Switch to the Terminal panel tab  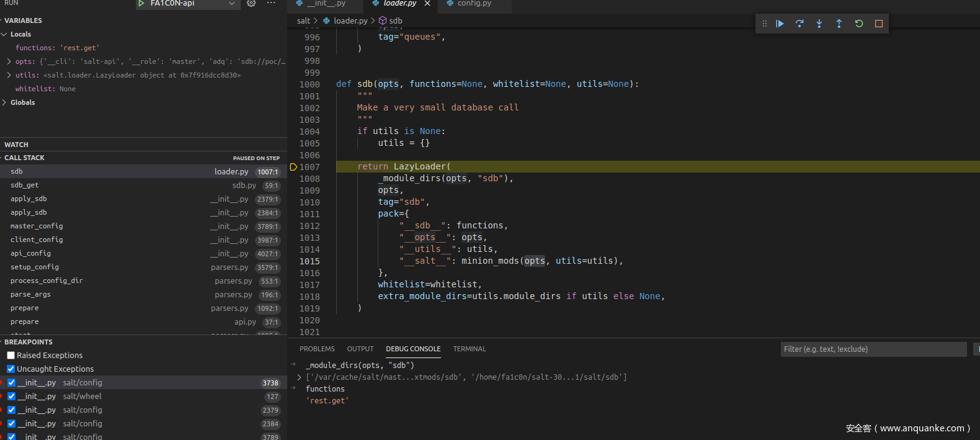(469, 349)
